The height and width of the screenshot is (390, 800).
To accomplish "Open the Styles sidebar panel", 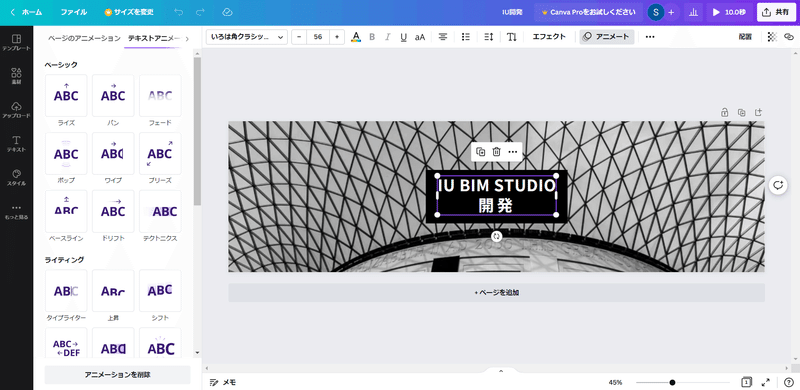I will click(x=16, y=177).
